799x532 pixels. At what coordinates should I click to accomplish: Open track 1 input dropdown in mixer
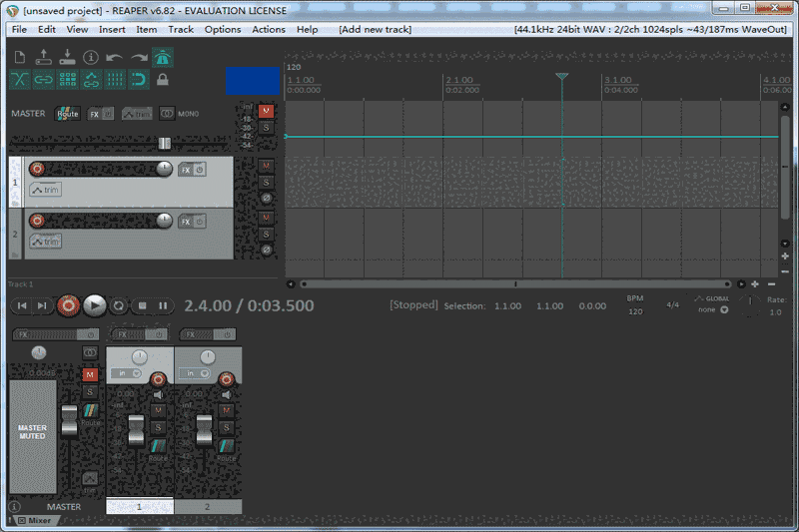click(128, 373)
